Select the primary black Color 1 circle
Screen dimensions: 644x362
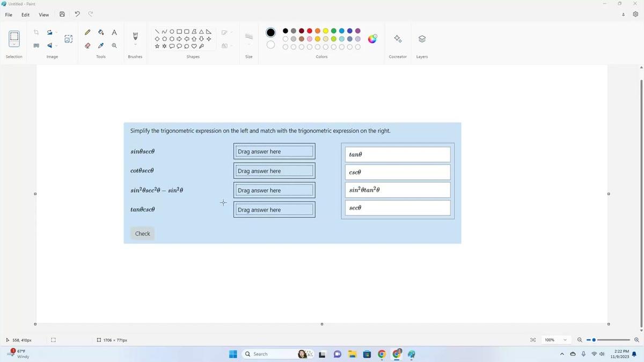270,33
